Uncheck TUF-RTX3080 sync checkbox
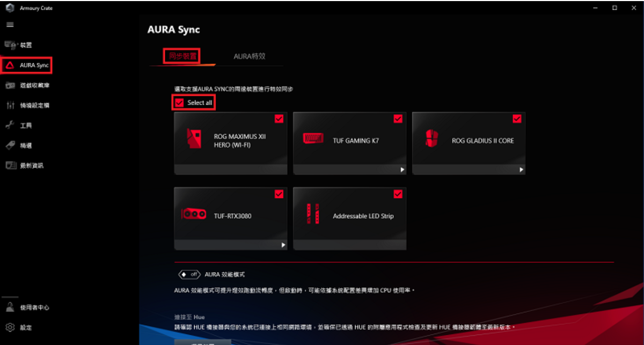The height and width of the screenshot is (345, 644). click(279, 194)
